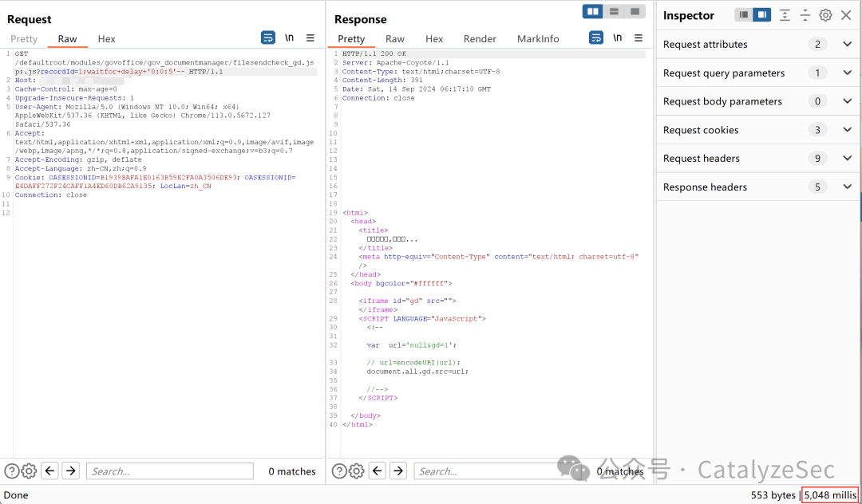Switch Request view to Raw tab
The image size is (862, 504).
(68, 39)
